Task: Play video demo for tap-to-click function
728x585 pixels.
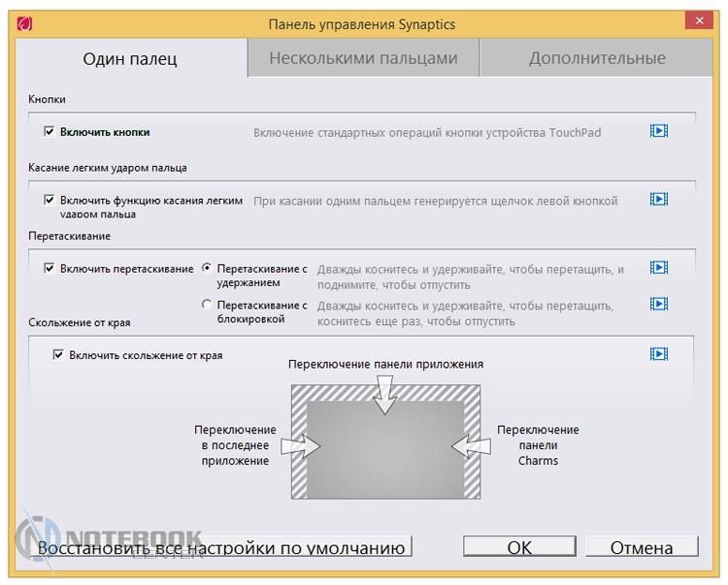Action: (x=659, y=200)
